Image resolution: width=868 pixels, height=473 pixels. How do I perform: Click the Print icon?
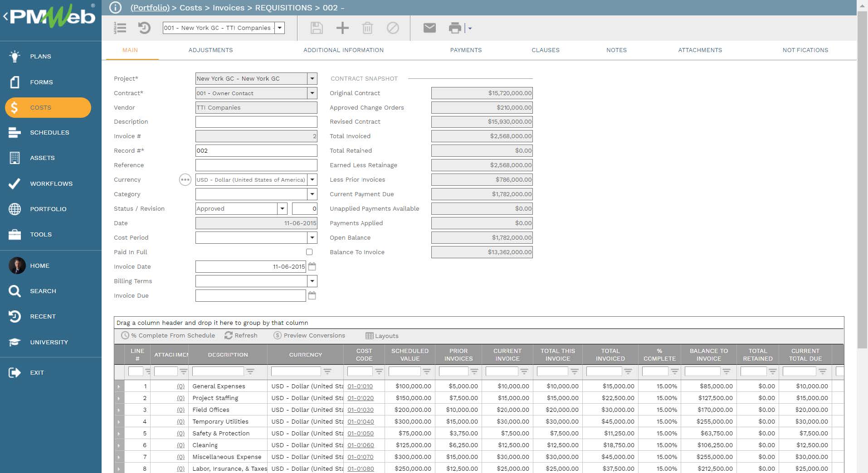[x=455, y=28]
